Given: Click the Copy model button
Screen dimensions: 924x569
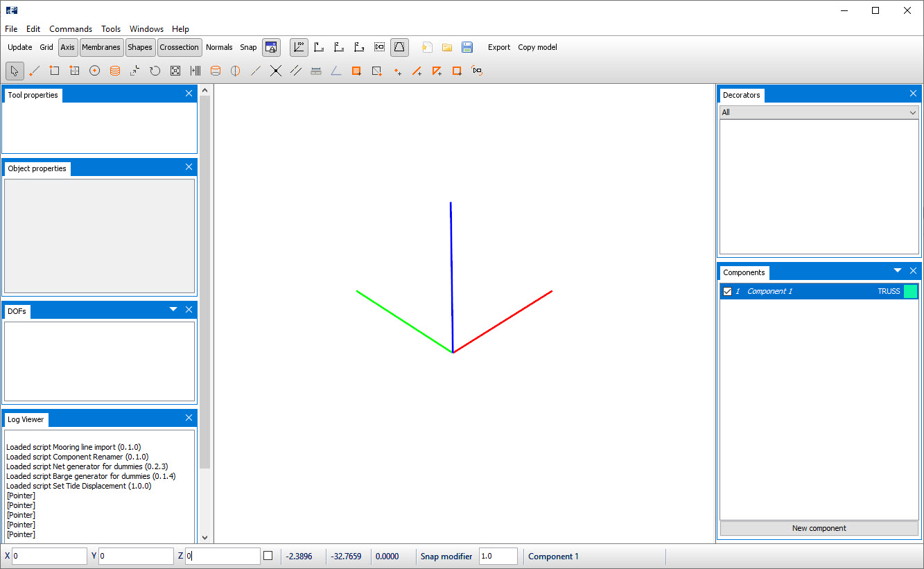Looking at the screenshot, I should pyautogui.click(x=538, y=47).
